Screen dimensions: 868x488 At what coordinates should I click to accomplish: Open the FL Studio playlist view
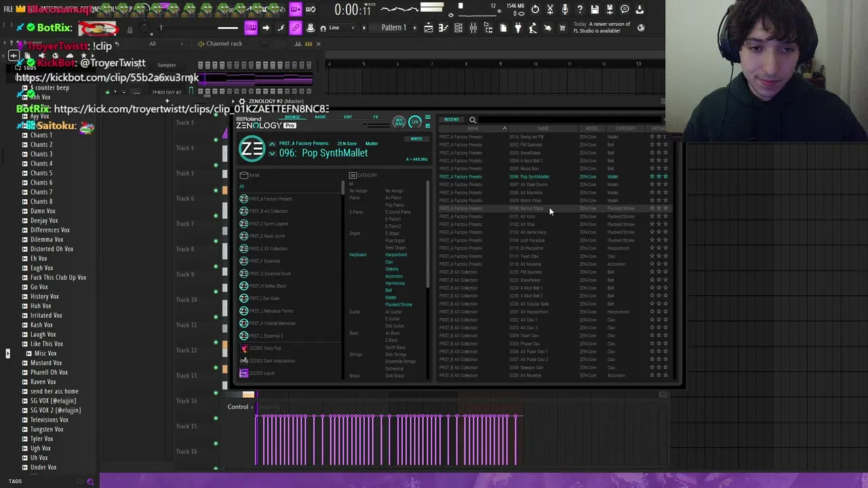point(429,28)
